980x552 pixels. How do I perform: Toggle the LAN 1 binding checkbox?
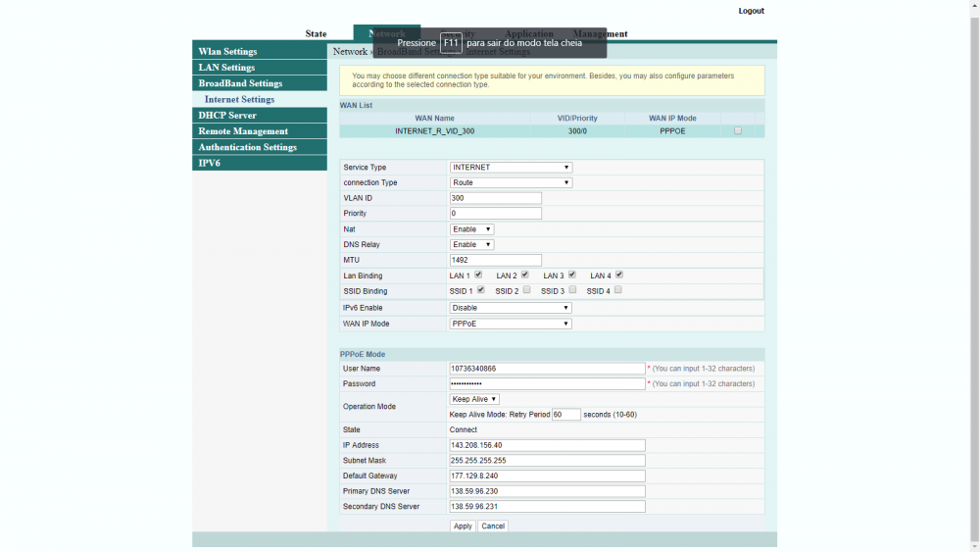pos(478,275)
